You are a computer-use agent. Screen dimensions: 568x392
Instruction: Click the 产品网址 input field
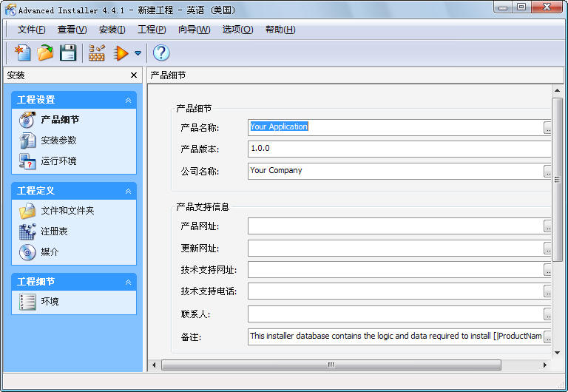tap(396, 226)
